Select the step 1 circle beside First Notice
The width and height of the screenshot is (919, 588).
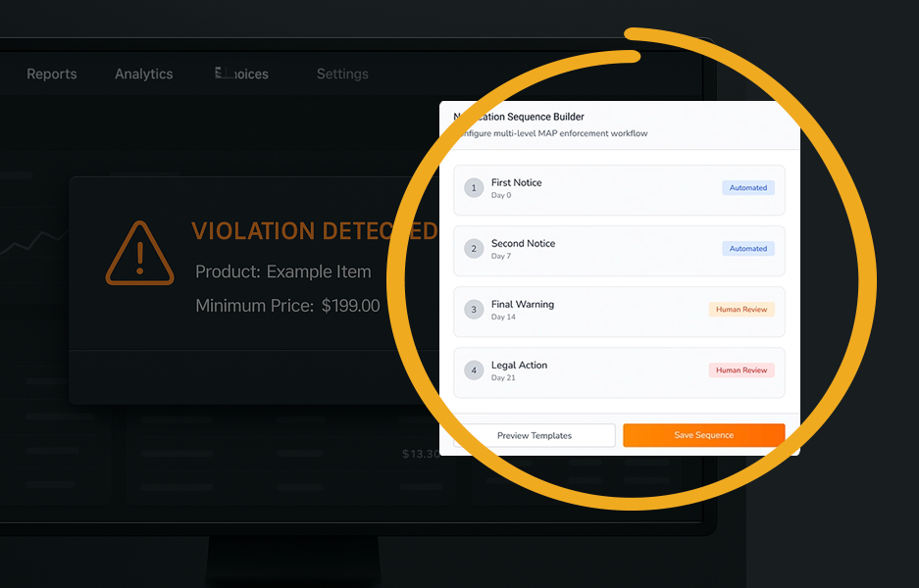coord(474,187)
